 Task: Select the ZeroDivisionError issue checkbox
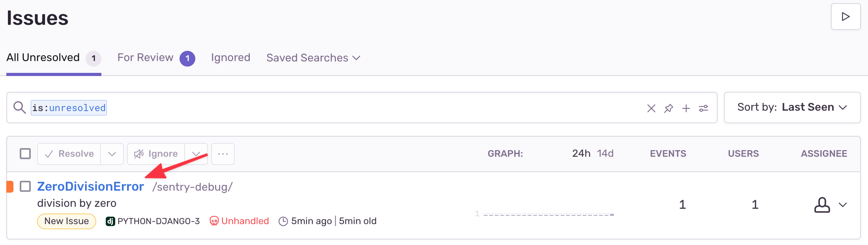pos(25,186)
